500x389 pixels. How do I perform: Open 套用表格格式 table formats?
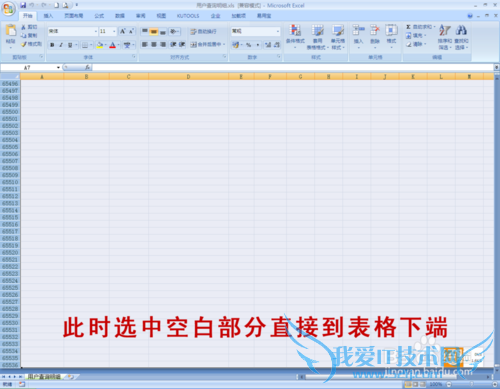[x=318, y=37]
